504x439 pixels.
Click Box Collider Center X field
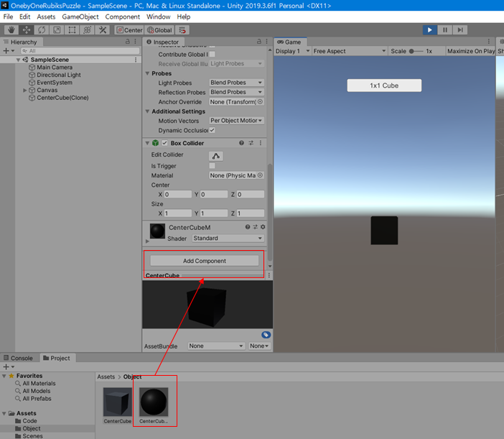[x=178, y=194]
